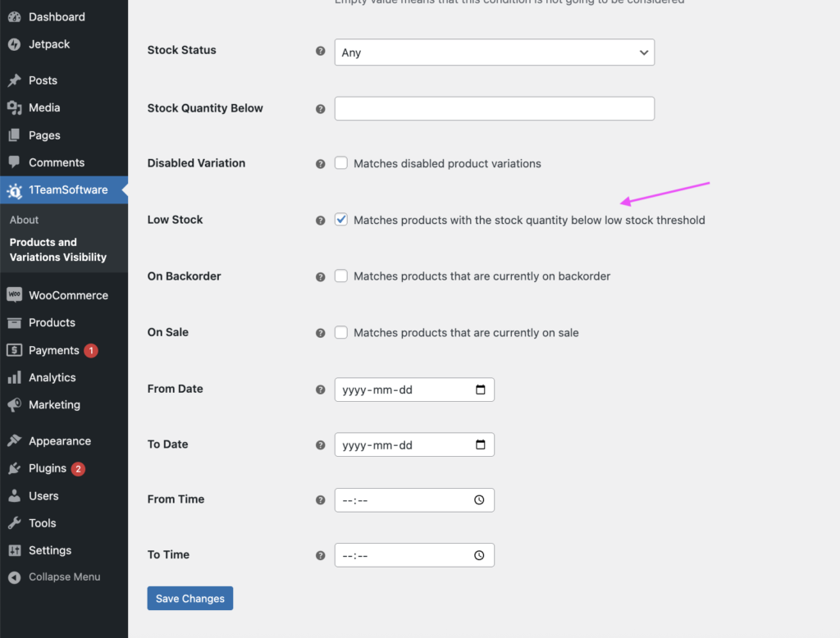Check the On Sale checkbox
The height and width of the screenshot is (638, 840).
click(x=341, y=332)
